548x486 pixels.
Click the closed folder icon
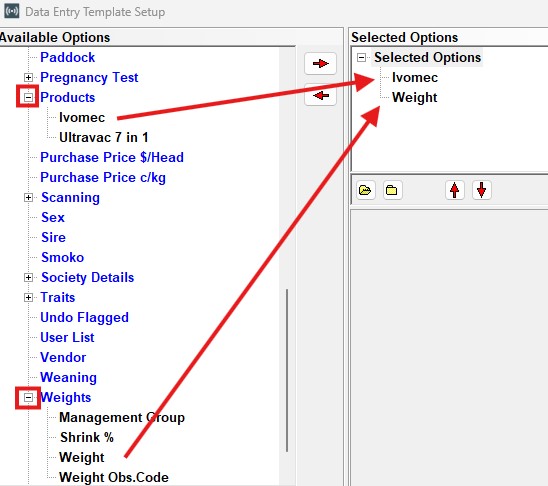392,190
